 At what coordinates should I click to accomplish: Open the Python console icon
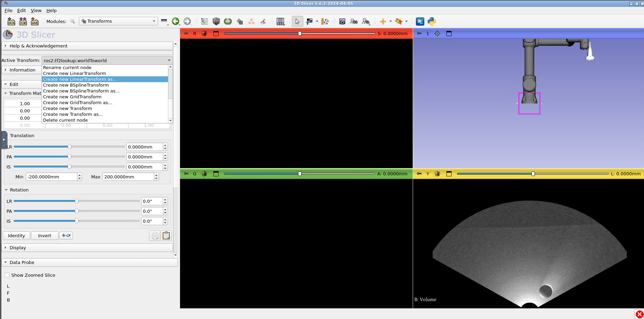tap(432, 21)
